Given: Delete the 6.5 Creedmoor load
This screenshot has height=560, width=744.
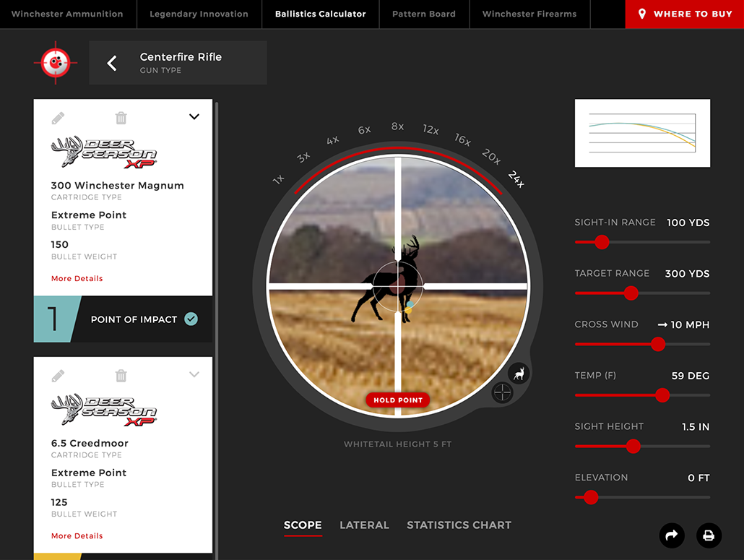Looking at the screenshot, I should (x=121, y=376).
